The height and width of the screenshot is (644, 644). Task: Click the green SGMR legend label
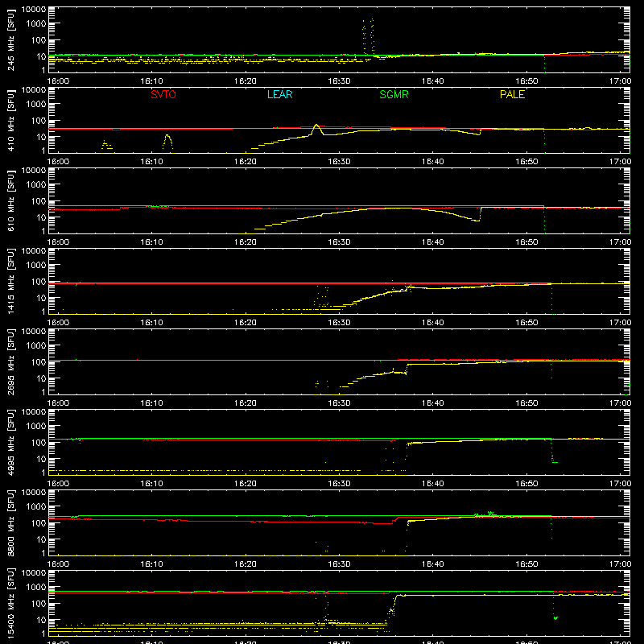394,94
